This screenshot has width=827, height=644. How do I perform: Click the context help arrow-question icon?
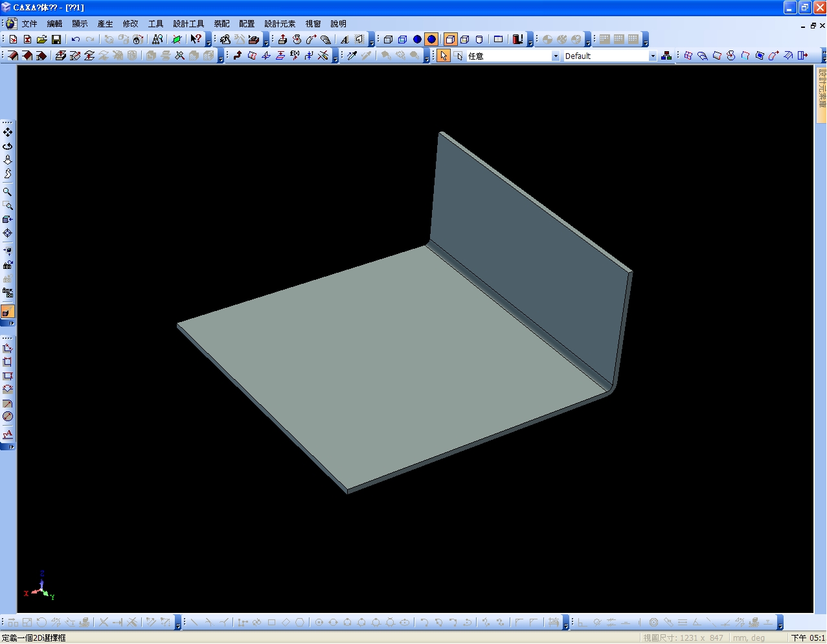coord(196,40)
